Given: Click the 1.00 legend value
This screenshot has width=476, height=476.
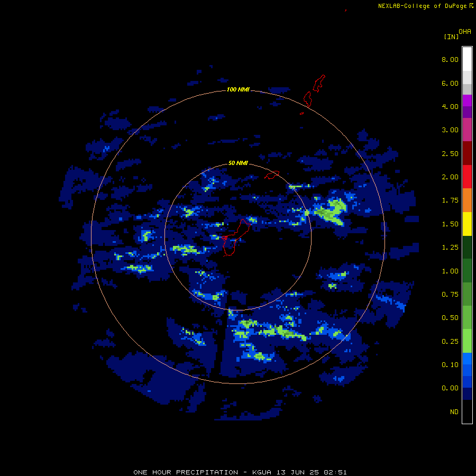Looking at the screenshot, I should [450, 271].
